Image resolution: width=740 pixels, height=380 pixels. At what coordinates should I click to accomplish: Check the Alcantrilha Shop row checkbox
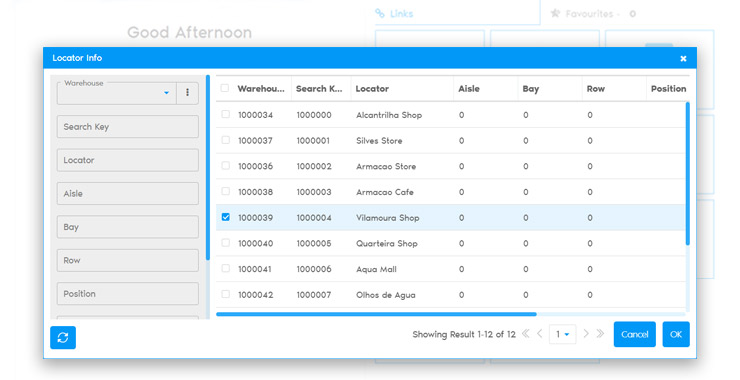click(x=226, y=114)
